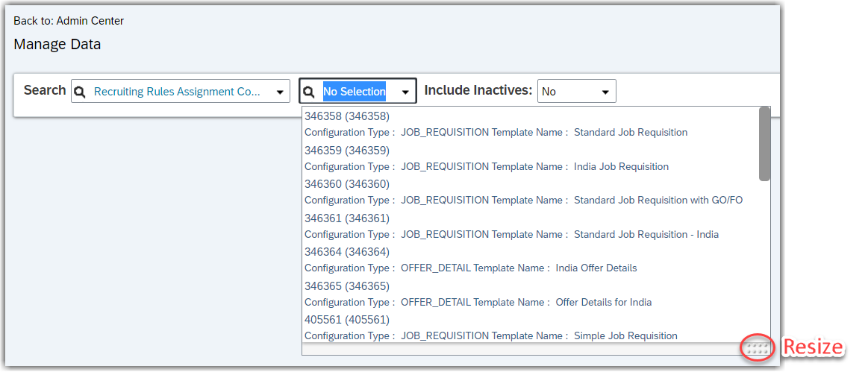The image size is (868, 372).
Task: Open the Include Inactives dropdown
Action: tap(576, 91)
